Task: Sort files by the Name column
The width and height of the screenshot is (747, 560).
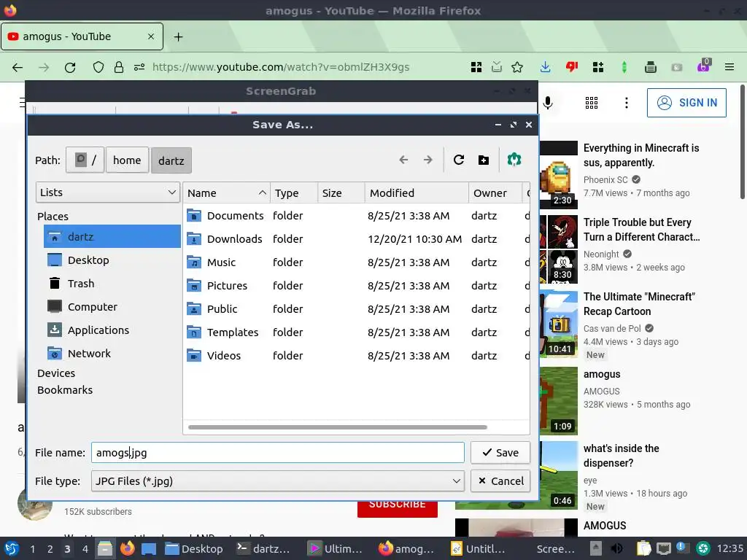Action: (226, 192)
